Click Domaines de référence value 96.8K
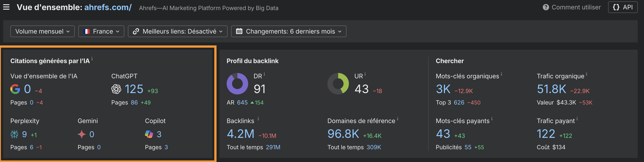The image size is (644, 162). click(343, 134)
